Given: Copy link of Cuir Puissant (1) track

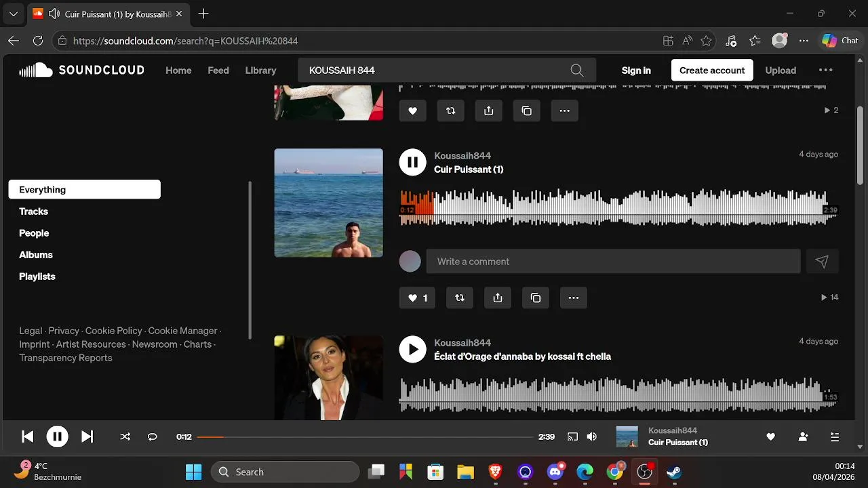Looking at the screenshot, I should point(536,298).
